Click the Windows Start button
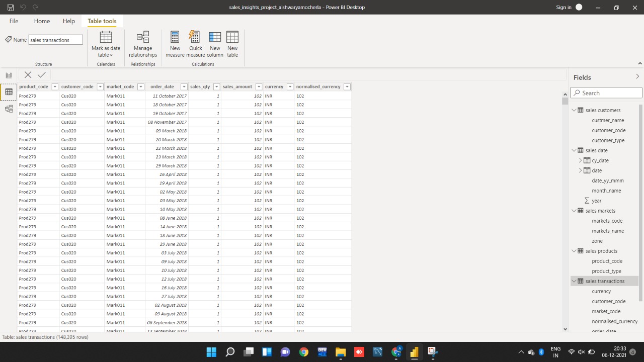 coord(211,352)
